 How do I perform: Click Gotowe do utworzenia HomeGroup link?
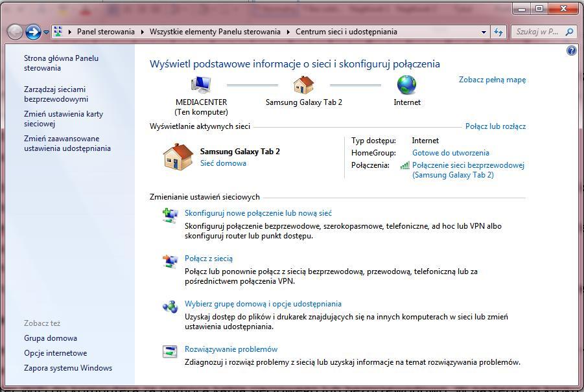(450, 153)
